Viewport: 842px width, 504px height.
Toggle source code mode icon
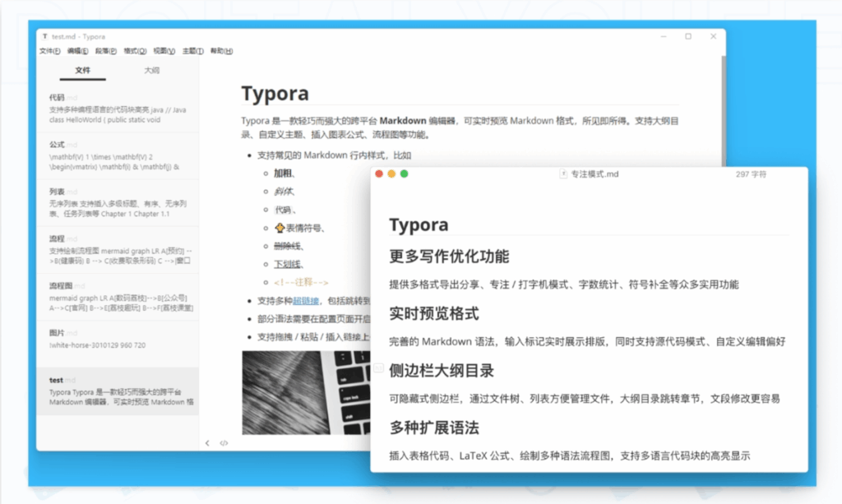tap(224, 443)
